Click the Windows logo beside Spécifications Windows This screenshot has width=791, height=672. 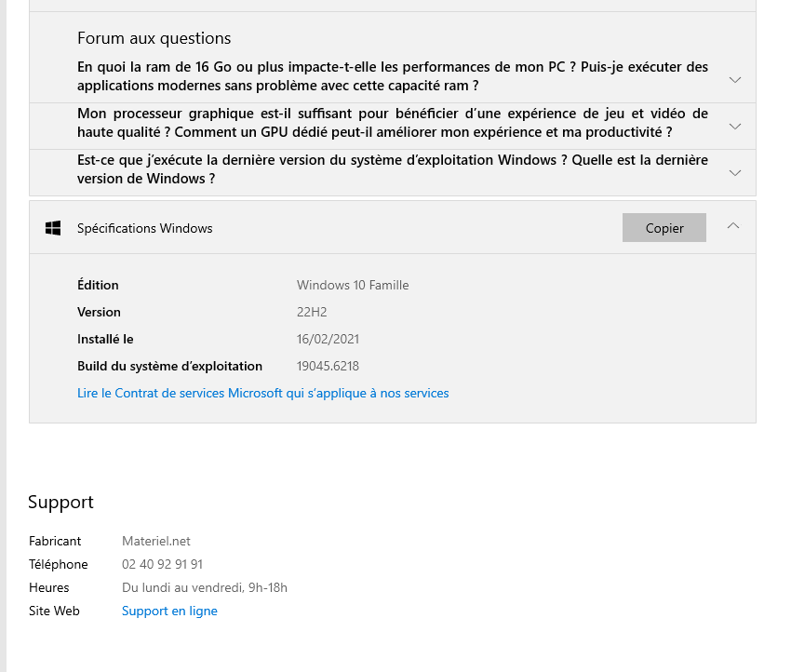point(53,228)
